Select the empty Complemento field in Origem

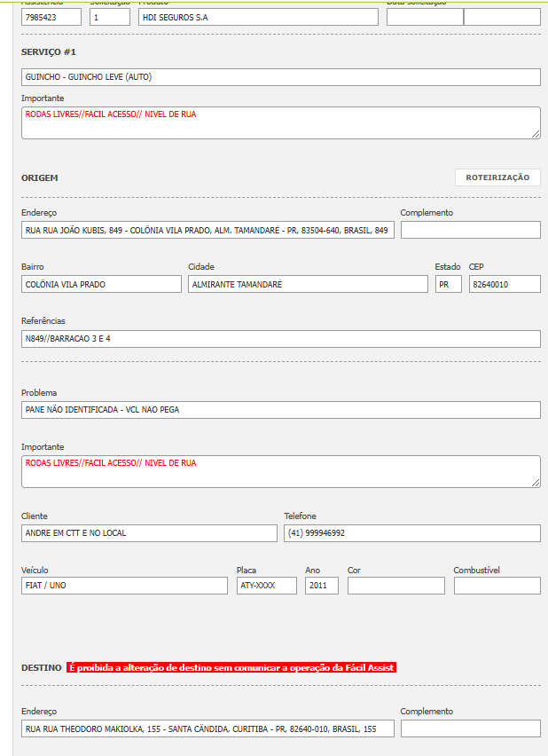pyautogui.click(x=470, y=231)
